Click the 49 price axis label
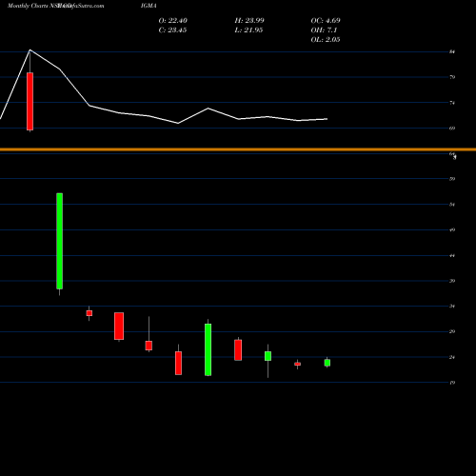The image size is (476, 476). coord(452,229)
